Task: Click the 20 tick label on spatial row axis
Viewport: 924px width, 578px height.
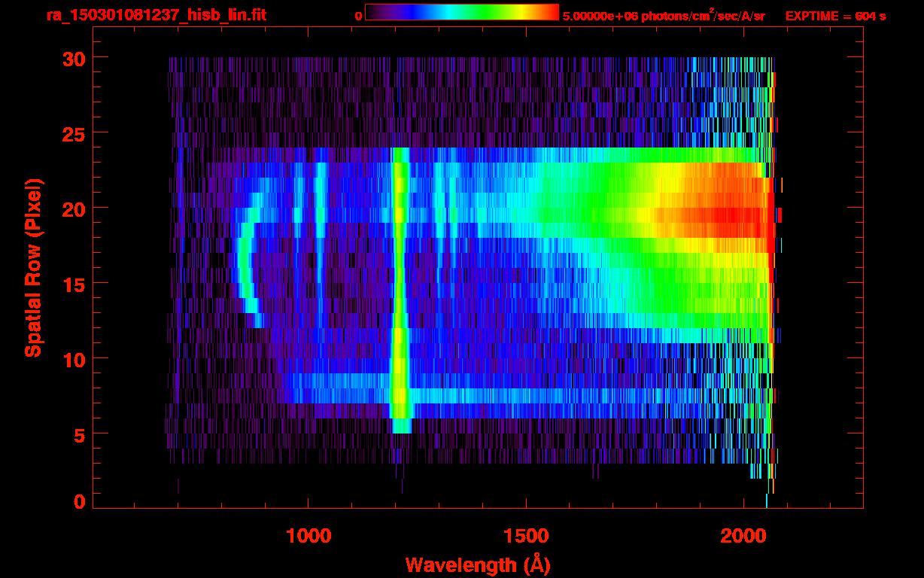Action: [x=74, y=208]
